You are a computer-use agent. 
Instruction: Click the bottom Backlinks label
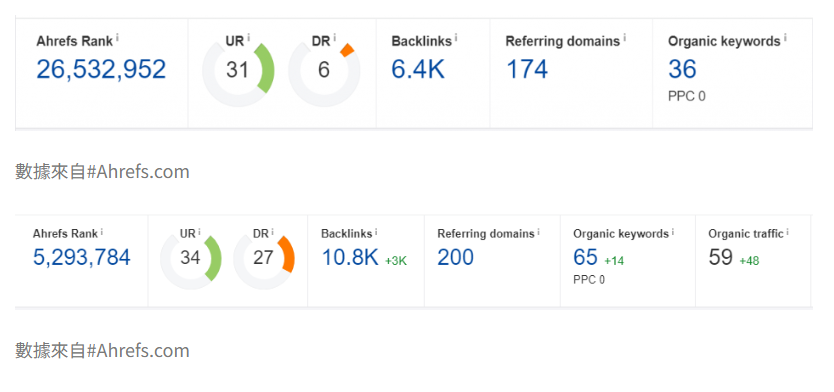[346, 234]
